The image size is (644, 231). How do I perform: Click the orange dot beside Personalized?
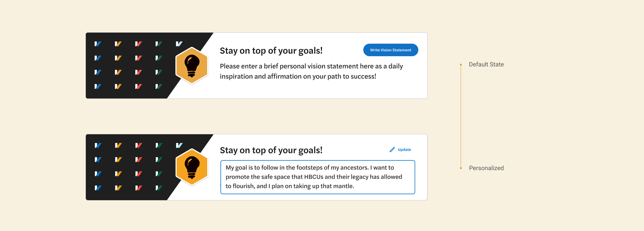click(461, 168)
